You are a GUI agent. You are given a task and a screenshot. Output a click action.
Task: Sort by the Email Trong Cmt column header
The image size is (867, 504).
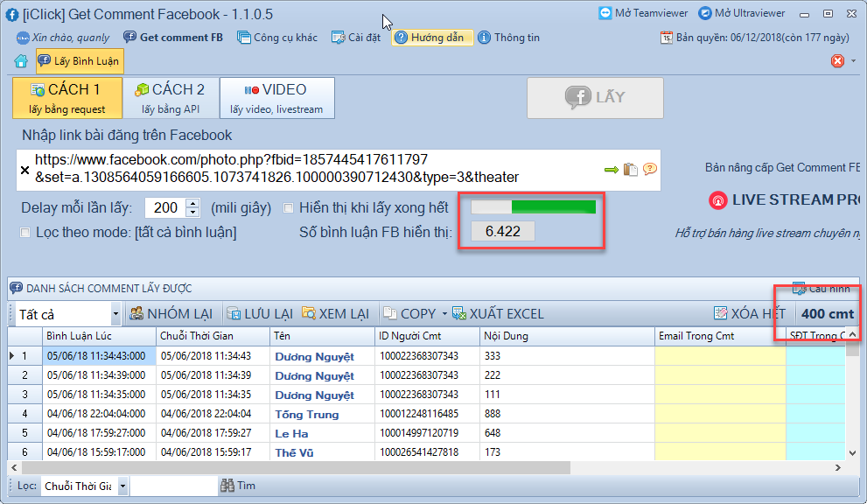(x=721, y=336)
